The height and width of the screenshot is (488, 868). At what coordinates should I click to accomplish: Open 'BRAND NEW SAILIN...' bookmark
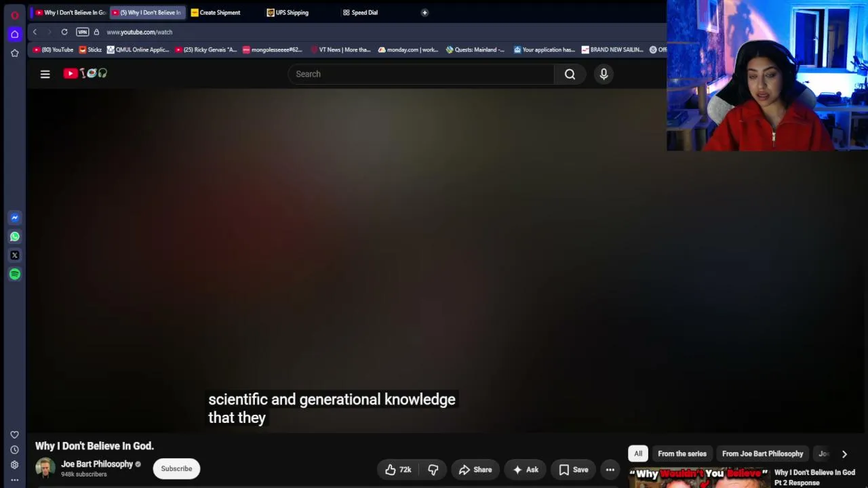click(612, 49)
